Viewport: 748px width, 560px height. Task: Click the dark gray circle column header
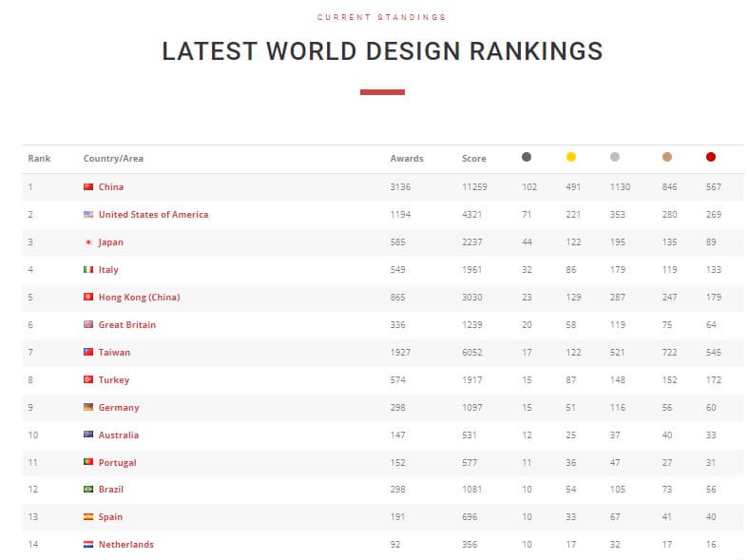tap(527, 158)
